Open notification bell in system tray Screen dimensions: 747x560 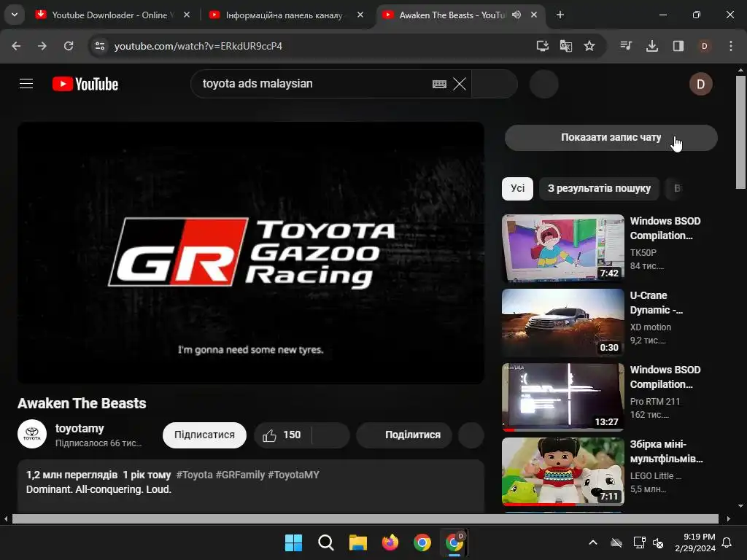pyautogui.click(x=727, y=542)
